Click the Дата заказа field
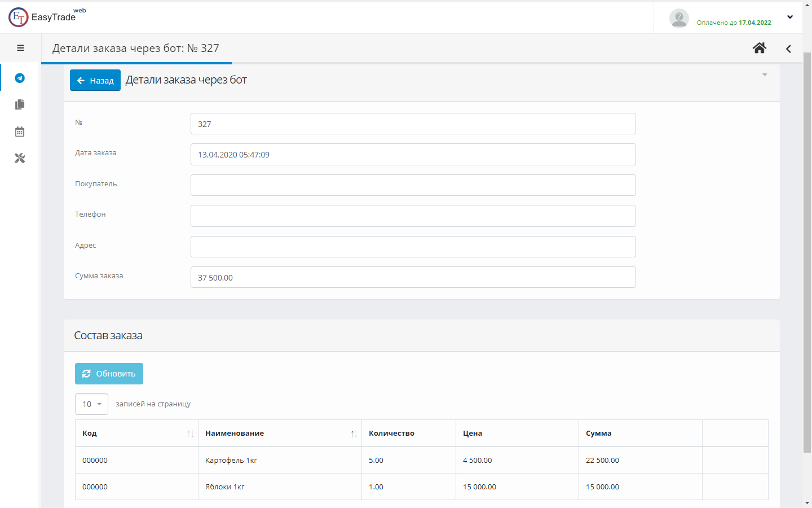This screenshot has width=812, height=508. (413, 154)
